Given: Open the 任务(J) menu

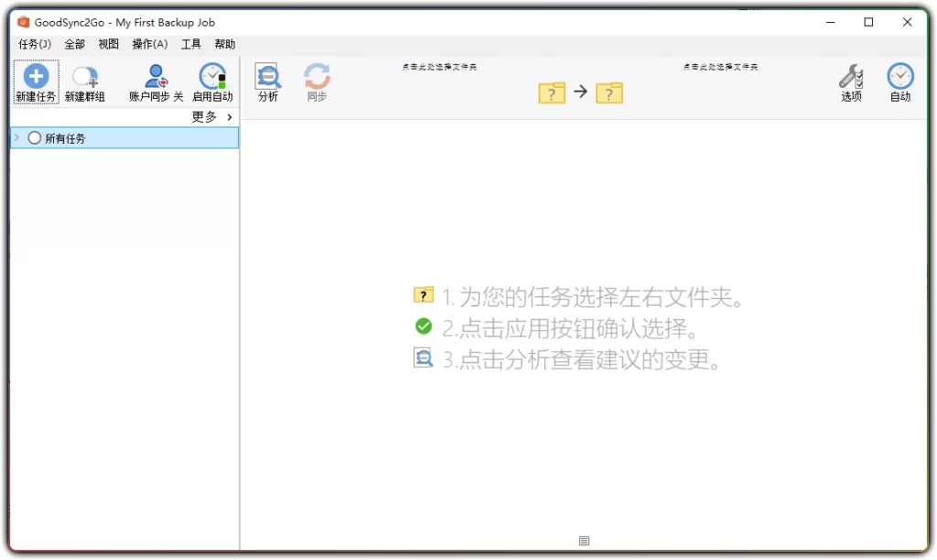Looking at the screenshot, I should pyautogui.click(x=34, y=43).
